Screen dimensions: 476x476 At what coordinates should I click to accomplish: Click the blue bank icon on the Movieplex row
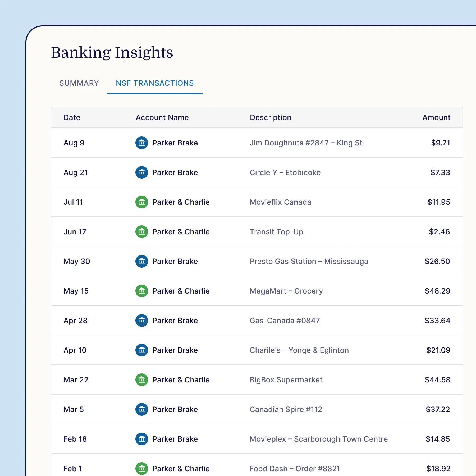tap(142, 439)
